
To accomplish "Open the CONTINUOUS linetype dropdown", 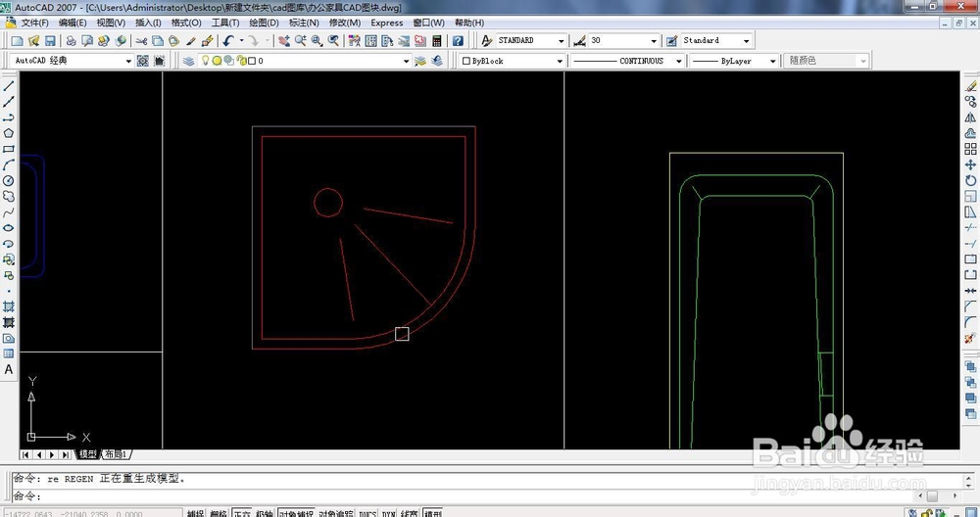I will [679, 61].
